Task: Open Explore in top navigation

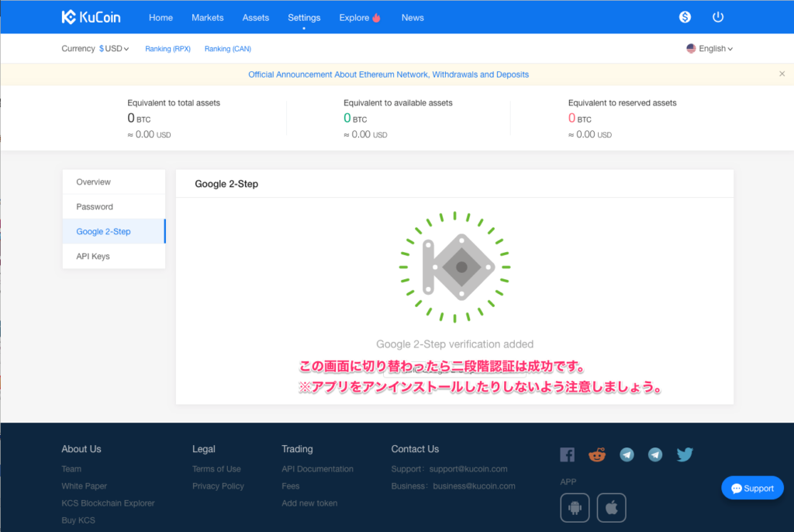Action: (x=354, y=18)
